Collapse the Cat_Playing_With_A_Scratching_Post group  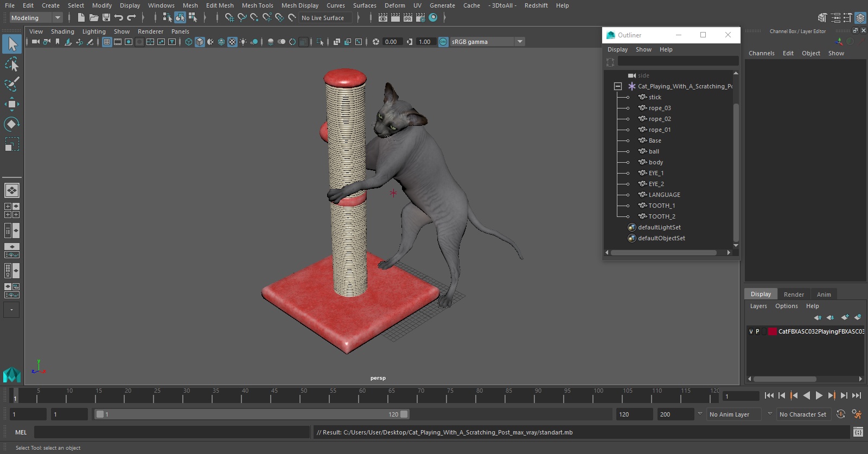click(x=617, y=86)
